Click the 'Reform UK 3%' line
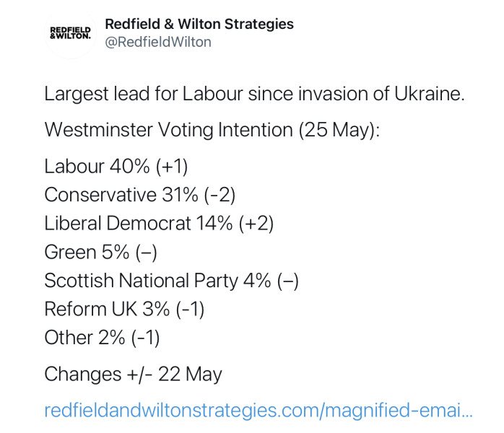 pyautogui.click(x=124, y=310)
